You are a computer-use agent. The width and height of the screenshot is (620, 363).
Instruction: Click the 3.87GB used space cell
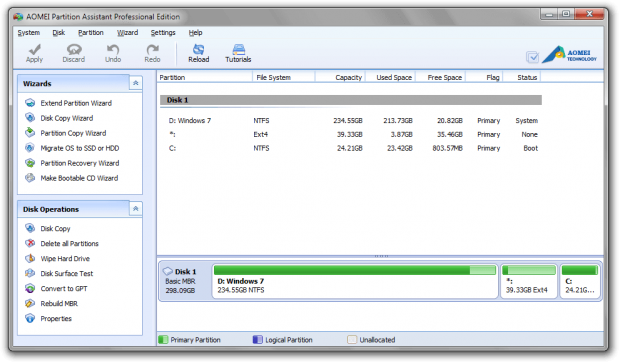pyautogui.click(x=401, y=134)
